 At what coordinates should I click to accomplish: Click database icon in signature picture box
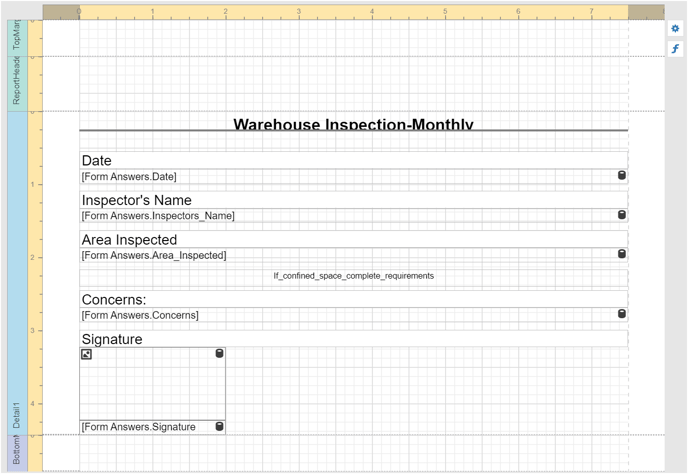coord(219,353)
